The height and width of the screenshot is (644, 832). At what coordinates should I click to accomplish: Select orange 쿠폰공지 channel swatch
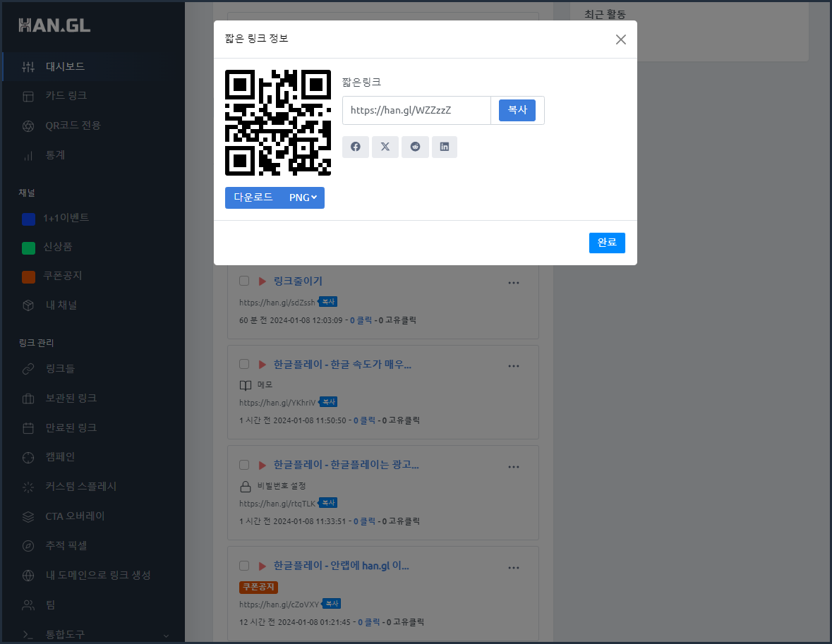(29, 277)
